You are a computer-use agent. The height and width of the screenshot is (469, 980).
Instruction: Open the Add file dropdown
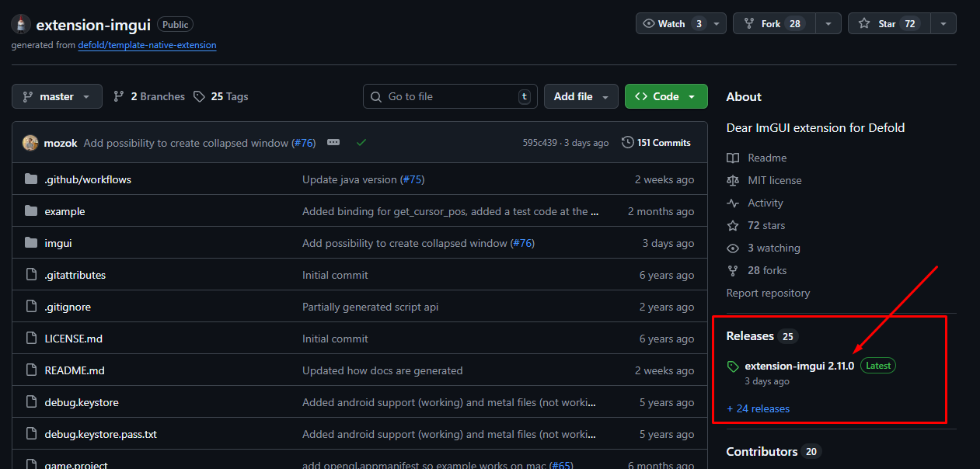click(x=581, y=96)
